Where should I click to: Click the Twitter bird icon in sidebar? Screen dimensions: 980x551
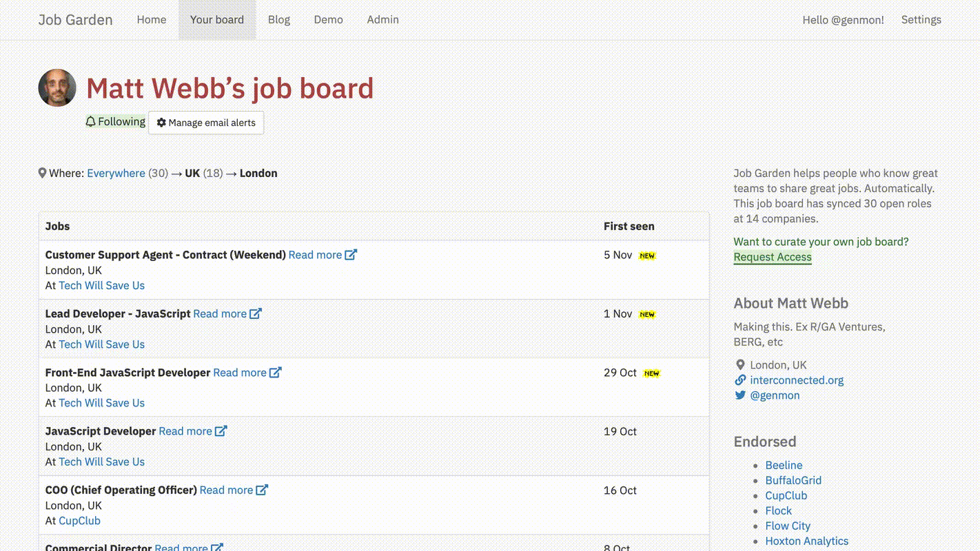[x=740, y=395]
